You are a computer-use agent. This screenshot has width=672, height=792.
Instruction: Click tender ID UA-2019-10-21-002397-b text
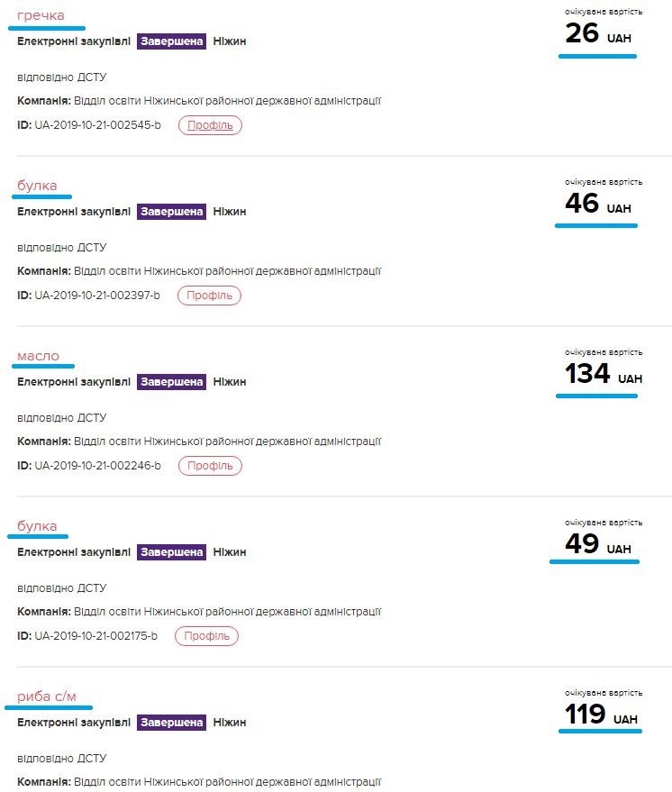97,296
